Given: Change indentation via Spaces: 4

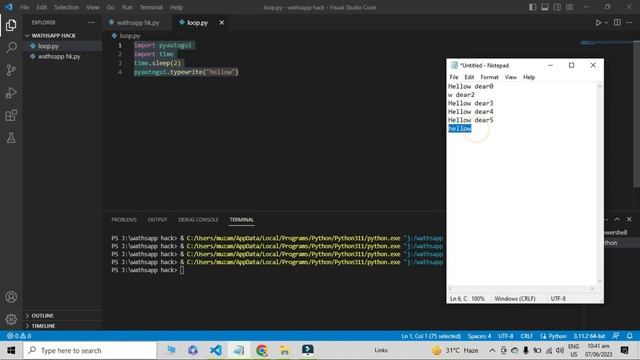Looking at the screenshot, I should click(x=479, y=336).
